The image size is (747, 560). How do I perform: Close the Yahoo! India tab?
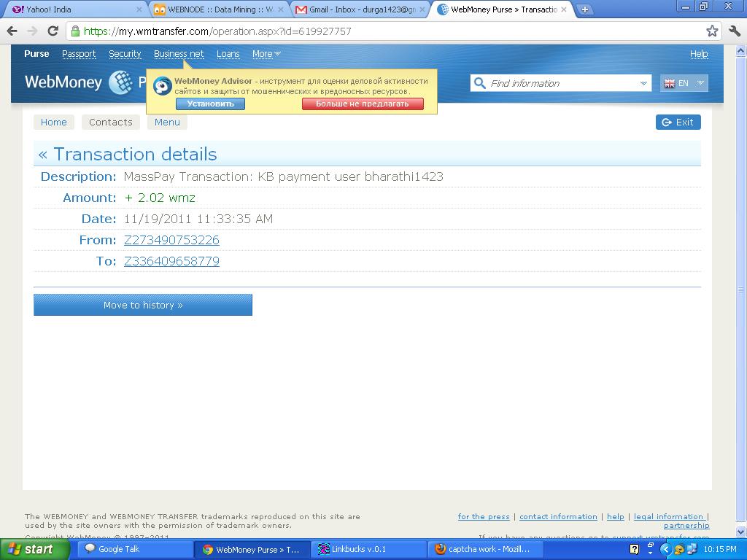pyautogui.click(x=139, y=9)
